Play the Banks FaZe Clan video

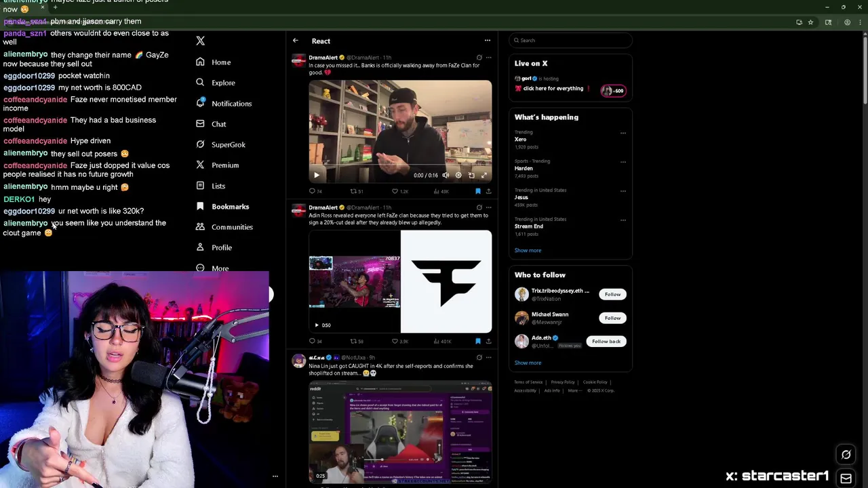pos(316,175)
